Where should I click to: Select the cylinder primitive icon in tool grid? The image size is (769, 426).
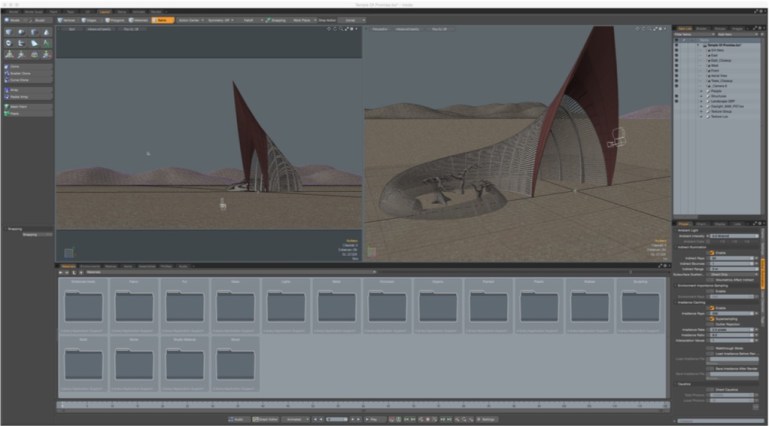[x=34, y=32]
